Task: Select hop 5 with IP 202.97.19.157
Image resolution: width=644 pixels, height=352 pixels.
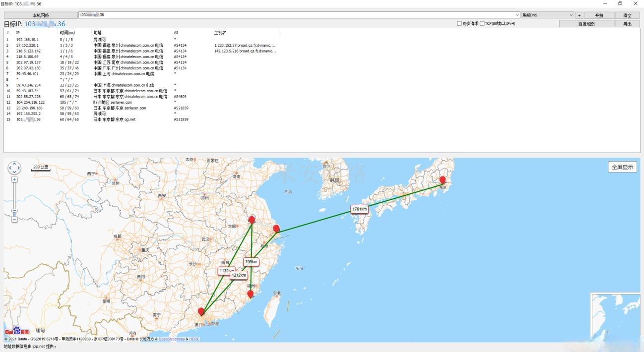Action: click(141, 62)
